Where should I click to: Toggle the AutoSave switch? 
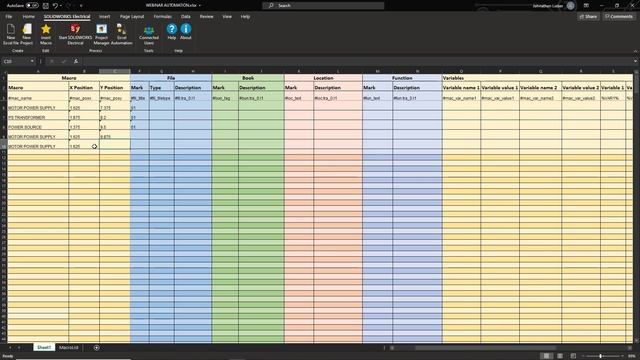pos(32,6)
